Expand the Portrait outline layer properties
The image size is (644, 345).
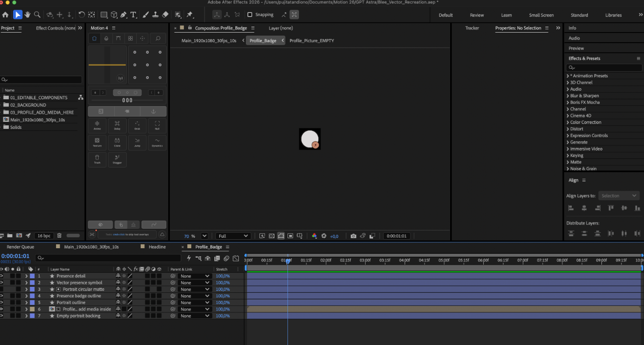pos(26,302)
